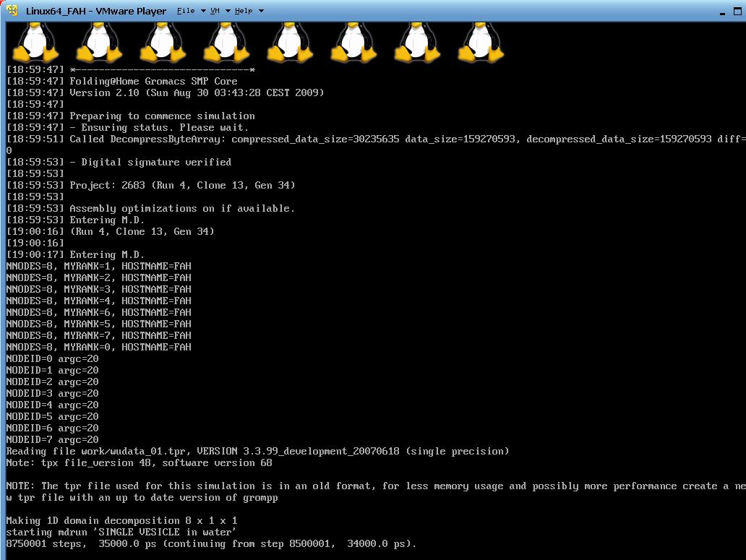Click the 'NODEID=7 argc=20' line
This screenshot has width=746, height=560.
[52, 440]
